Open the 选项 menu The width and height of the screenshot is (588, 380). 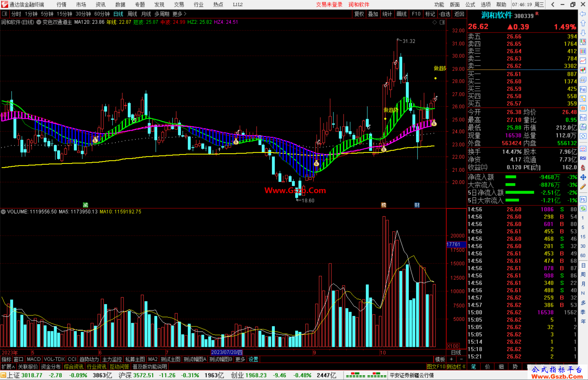pyautogui.click(x=486, y=5)
